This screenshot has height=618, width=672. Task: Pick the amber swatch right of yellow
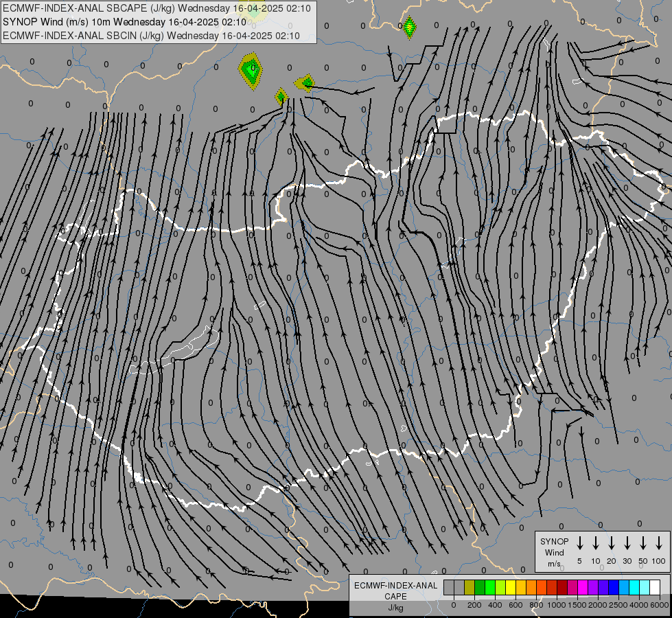521,587
